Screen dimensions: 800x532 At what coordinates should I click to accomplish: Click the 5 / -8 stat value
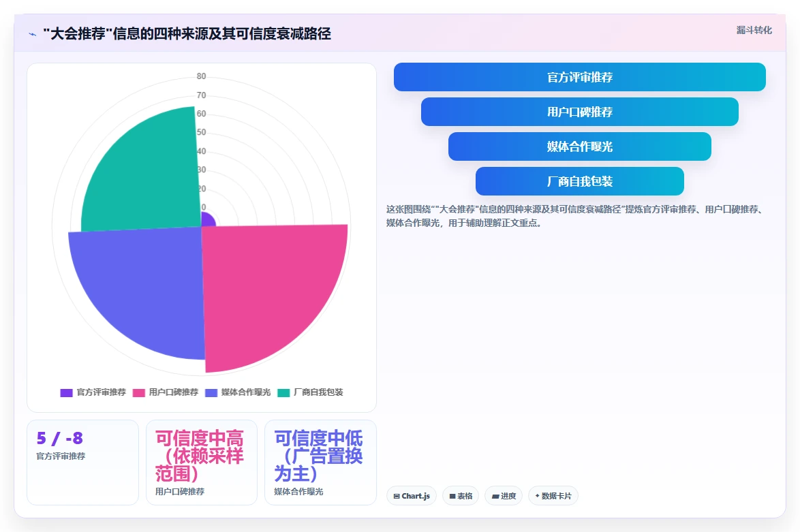point(60,438)
